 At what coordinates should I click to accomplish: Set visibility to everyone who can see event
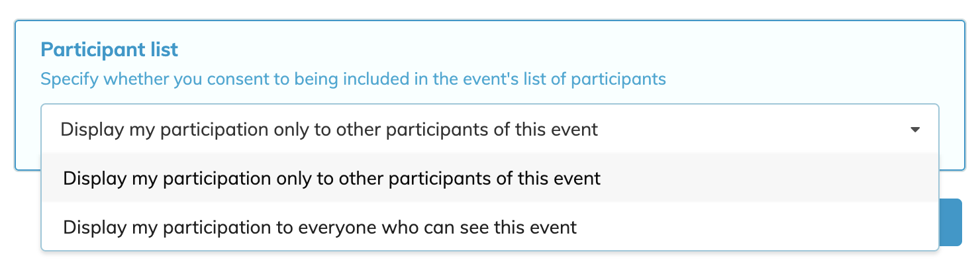click(320, 228)
